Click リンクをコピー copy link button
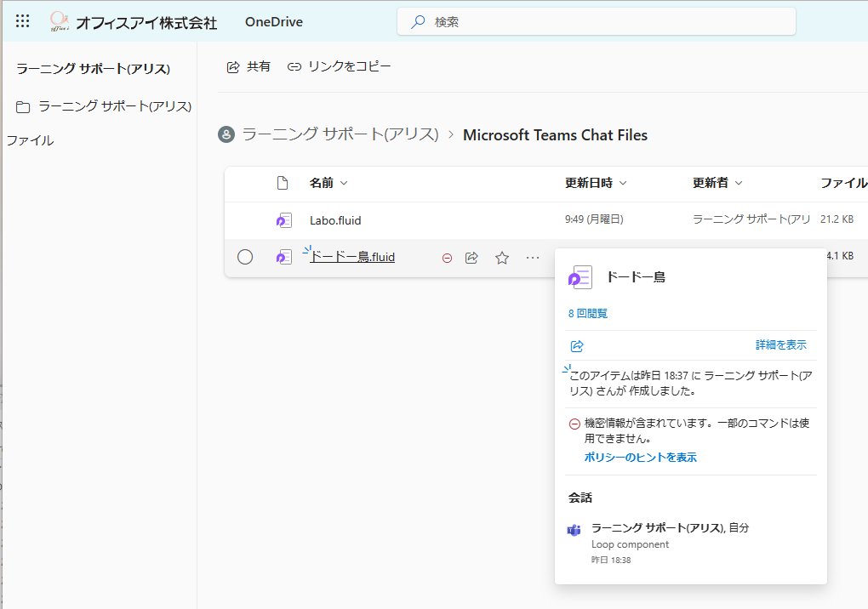 (x=339, y=66)
